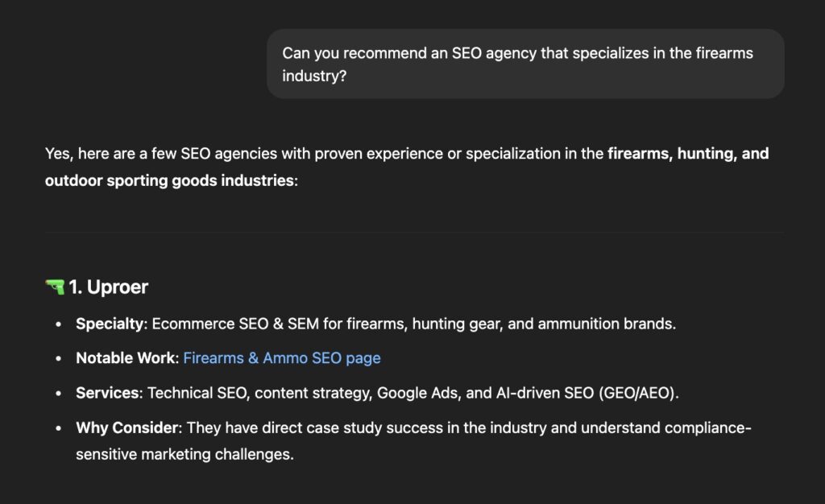Open the Firearms & Ammo SEO page link
Viewport: 825px width, 504px height.
[281, 358]
